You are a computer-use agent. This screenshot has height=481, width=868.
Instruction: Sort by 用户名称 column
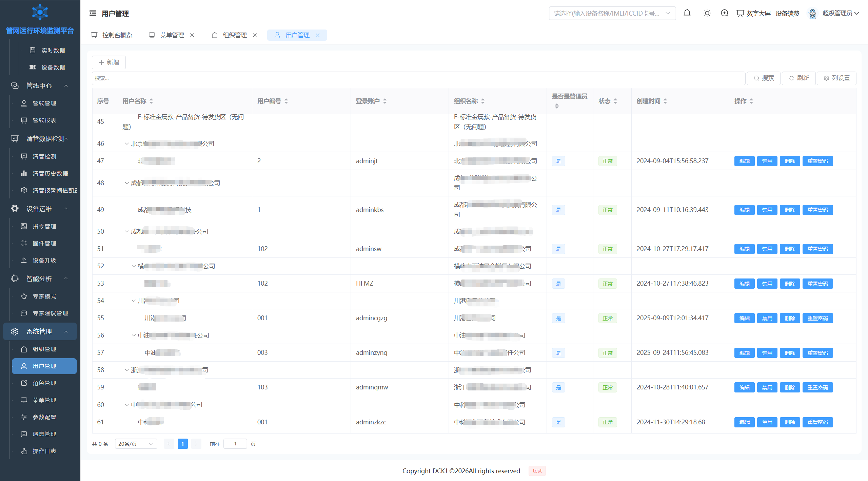pyautogui.click(x=151, y=101)
